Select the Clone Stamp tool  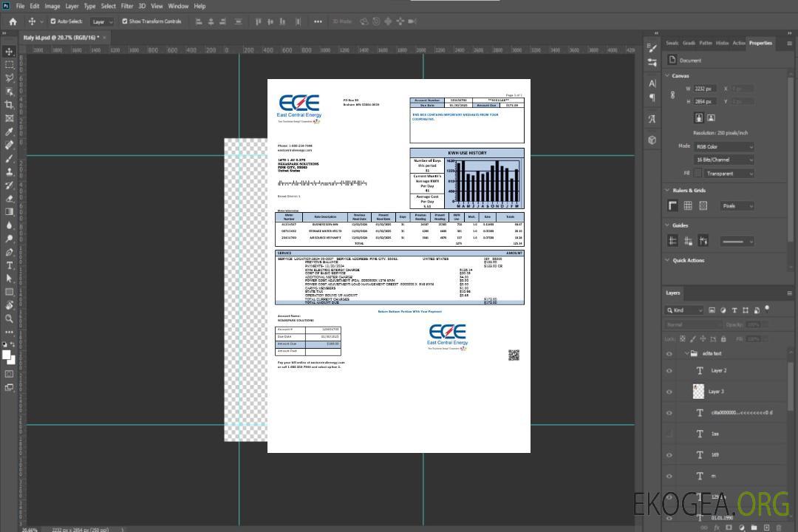pyautogui.click(x=9, y=171)
